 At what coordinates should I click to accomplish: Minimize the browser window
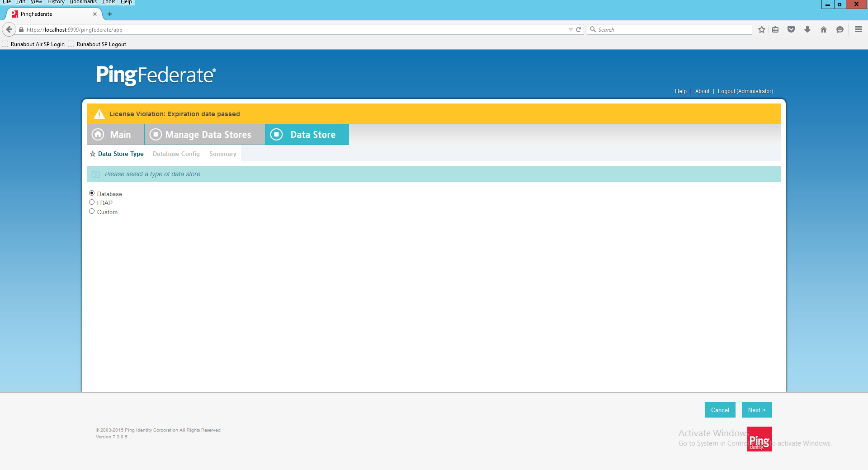828,4
